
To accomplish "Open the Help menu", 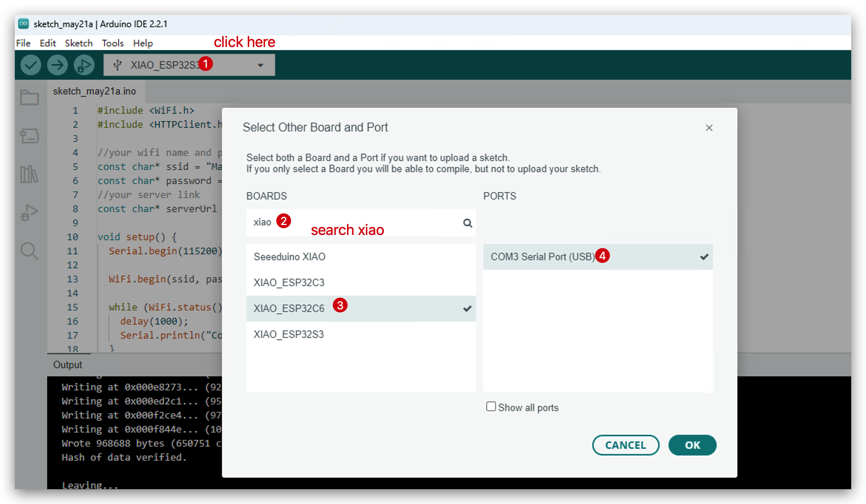I will click(x=143, y=43).
